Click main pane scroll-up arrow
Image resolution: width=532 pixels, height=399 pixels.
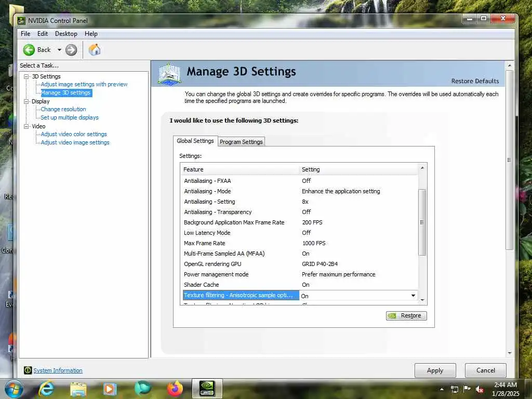(x=509, y=65)
